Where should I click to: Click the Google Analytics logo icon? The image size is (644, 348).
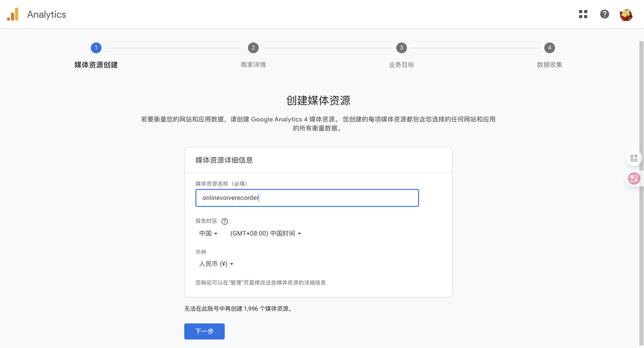coord(13,15)
